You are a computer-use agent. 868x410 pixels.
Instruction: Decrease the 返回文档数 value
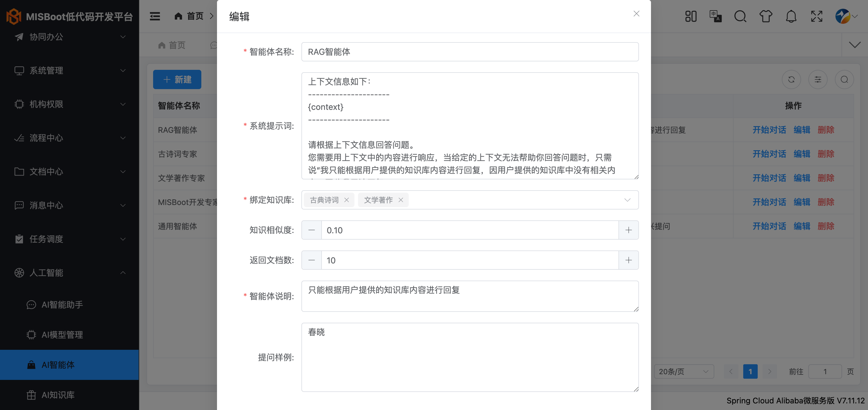point(312,260)
